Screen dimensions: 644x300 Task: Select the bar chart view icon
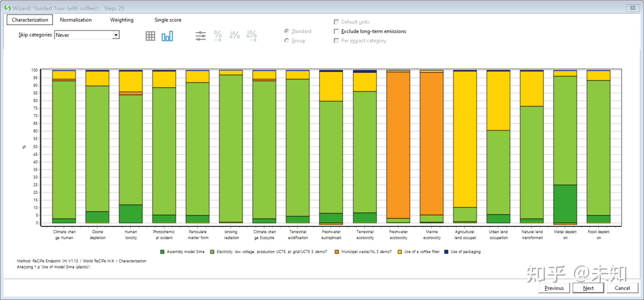pos(167,36)
